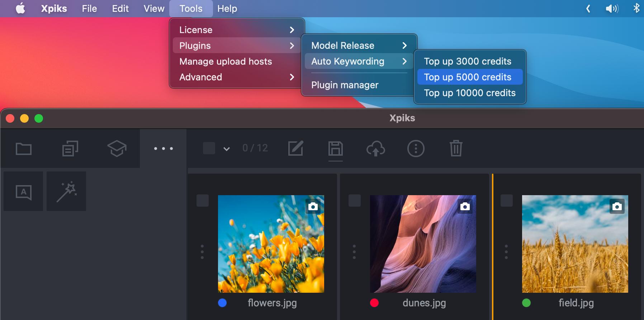Click the save floppy disk icon
This screenshot has width=644, height=320.
click(336, 149)
